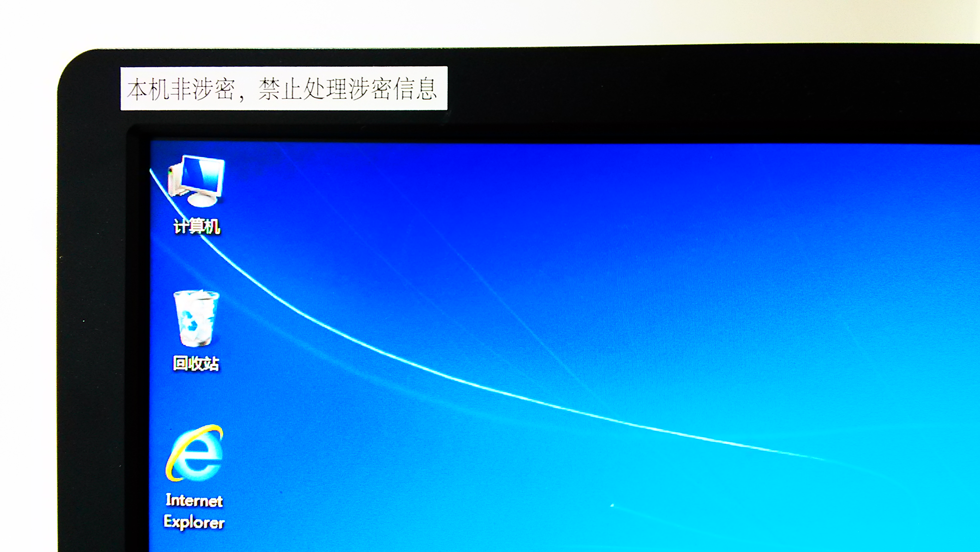Click the 回收站 label text
Viewport: 980px width, 552px height.
(196, 363)
